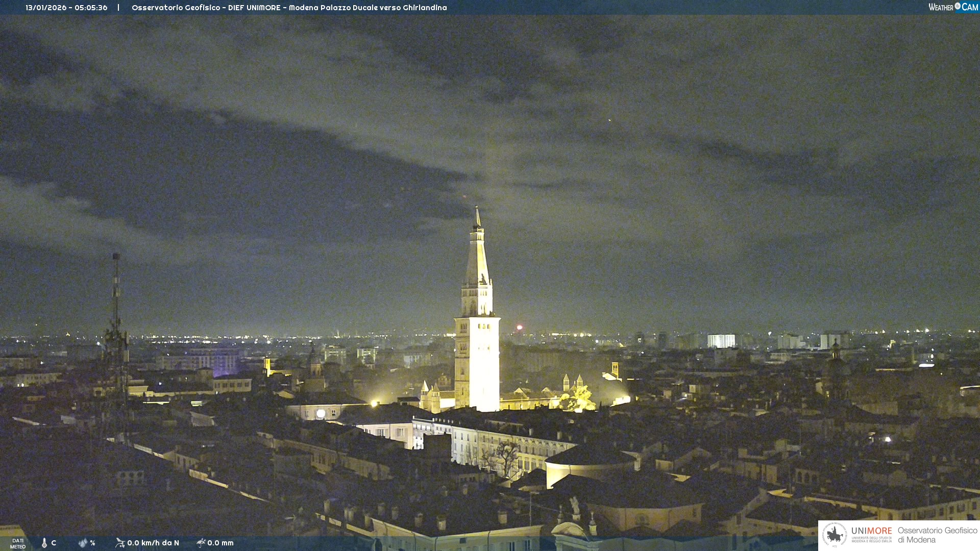The height and width of the screenshot is (551, 980).
Task: Click the Osservatorio Geofisico camera title text
Action: coord(289,8)
